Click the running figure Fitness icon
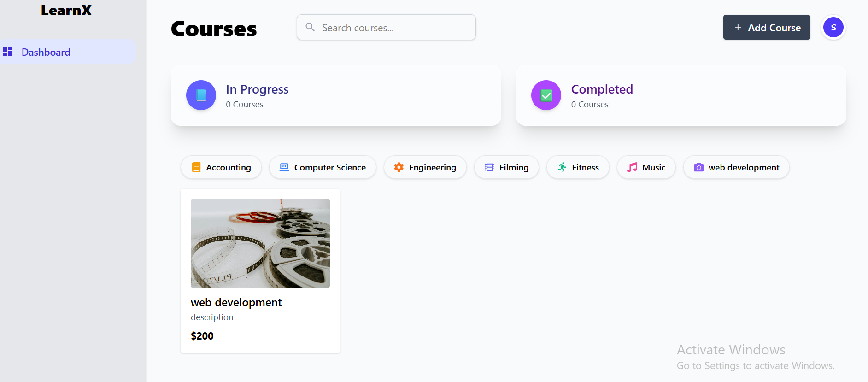The height and width of the screenshot is (382, 868). click(562, 167)
